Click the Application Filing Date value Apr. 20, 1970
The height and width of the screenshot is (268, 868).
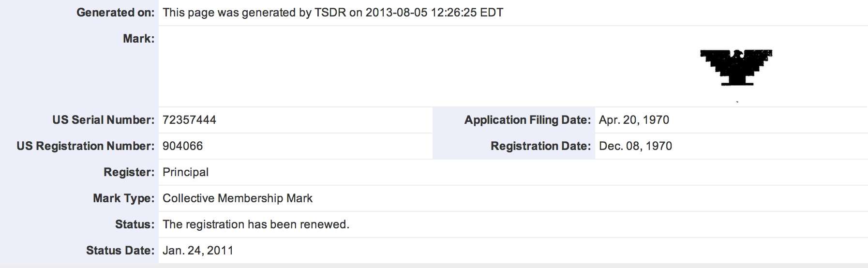pos(634,120)
